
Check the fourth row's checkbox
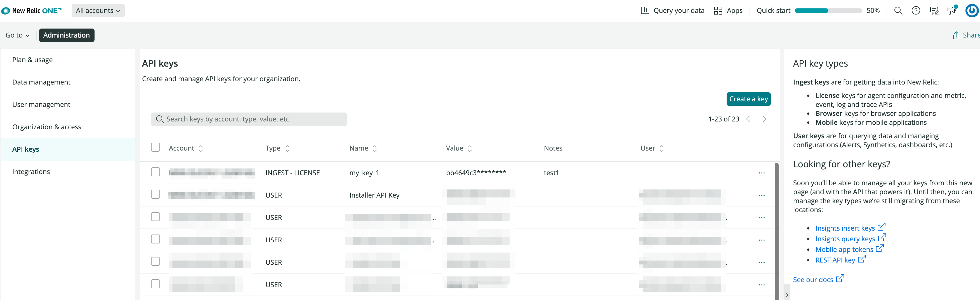pos(155,240)
